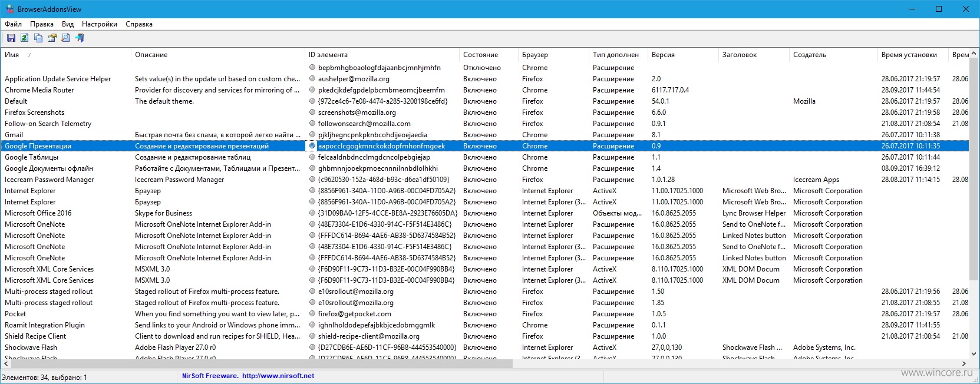980x384 pixels.
Task: Sort by the Время установки column header
Action: click(x=913, y=55)
